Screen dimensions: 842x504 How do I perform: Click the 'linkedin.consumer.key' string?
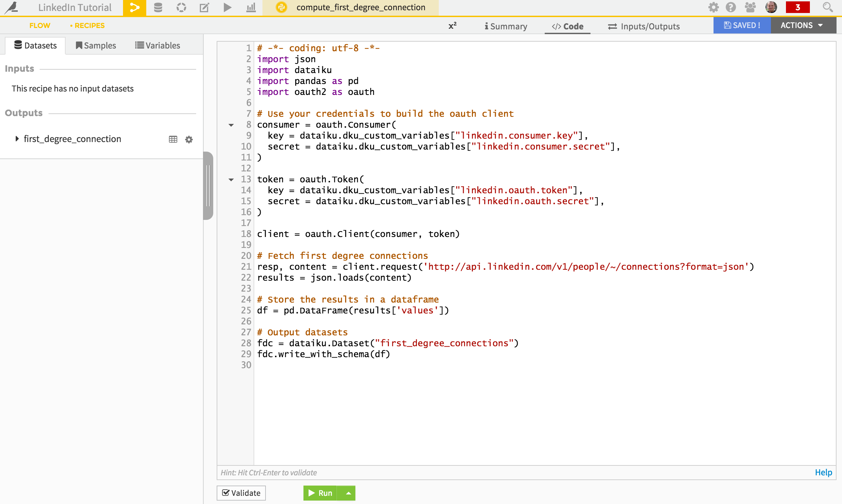click(x=516, y=136)
